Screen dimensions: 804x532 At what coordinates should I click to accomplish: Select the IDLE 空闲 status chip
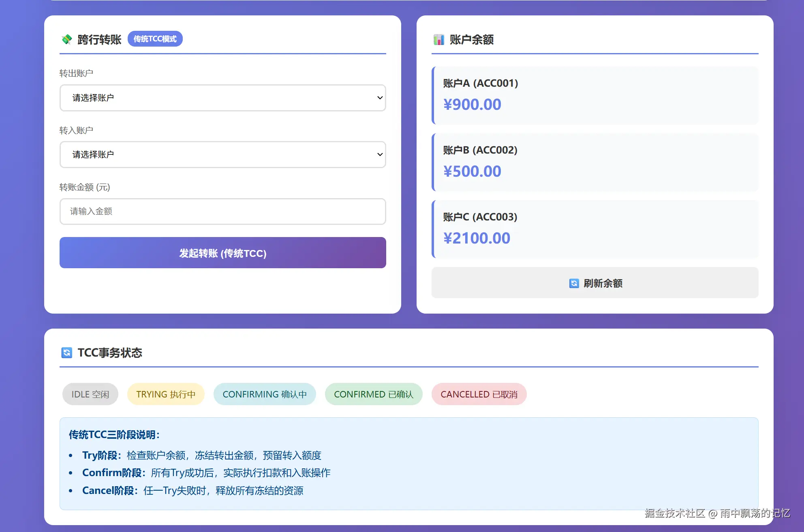90,394
